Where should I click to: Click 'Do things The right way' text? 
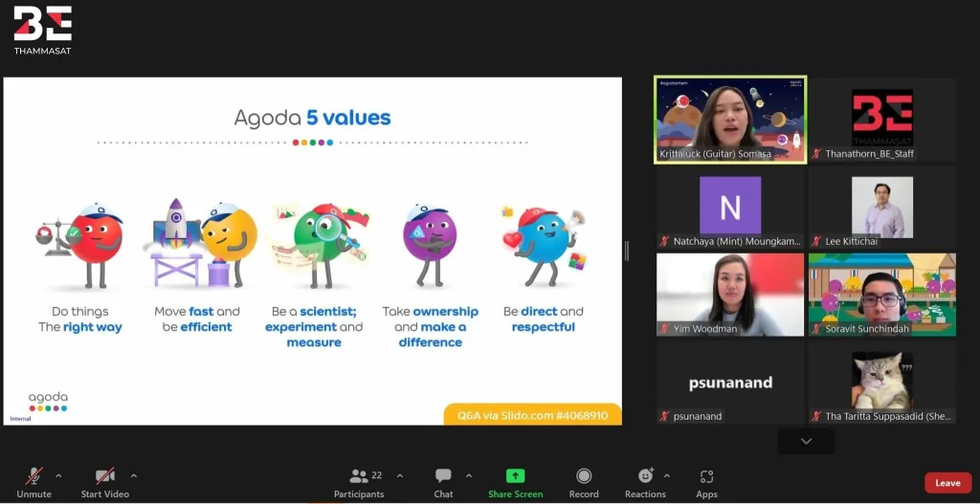click(x=80, y=319)
